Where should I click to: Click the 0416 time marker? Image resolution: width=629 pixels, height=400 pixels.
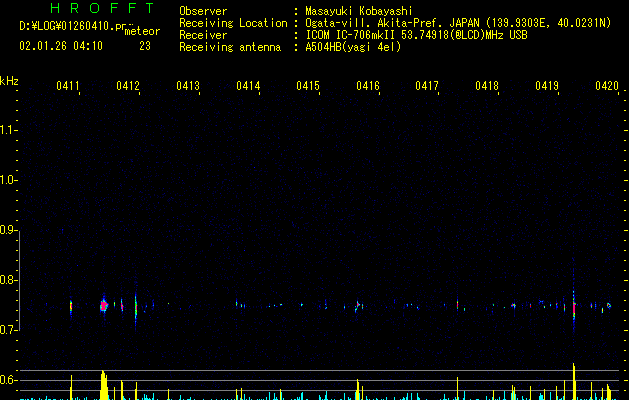coord(368,85)
